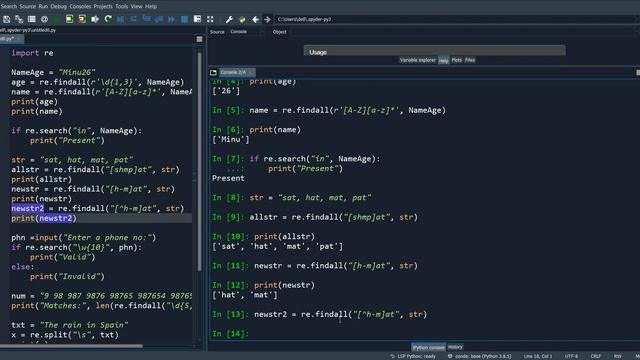Run cell and advance icon

[82, 19]
